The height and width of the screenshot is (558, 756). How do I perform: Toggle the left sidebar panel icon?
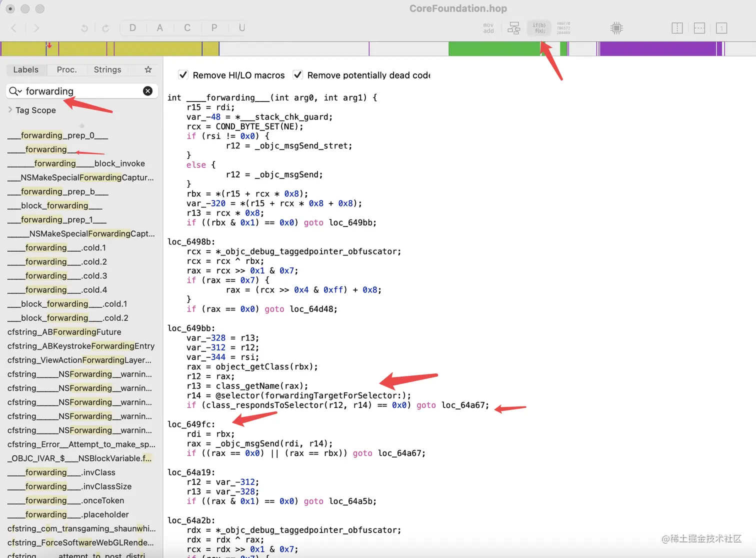pos(677,28)
